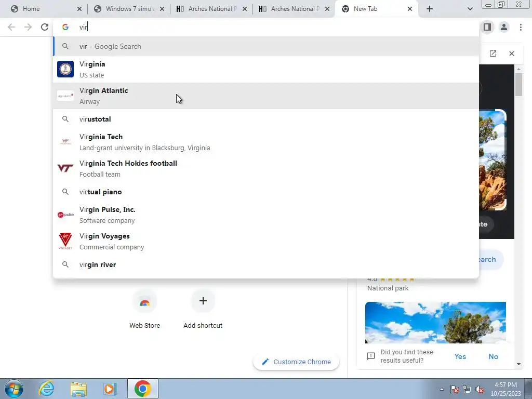Answer No to results useful prompt

point(494,356)
